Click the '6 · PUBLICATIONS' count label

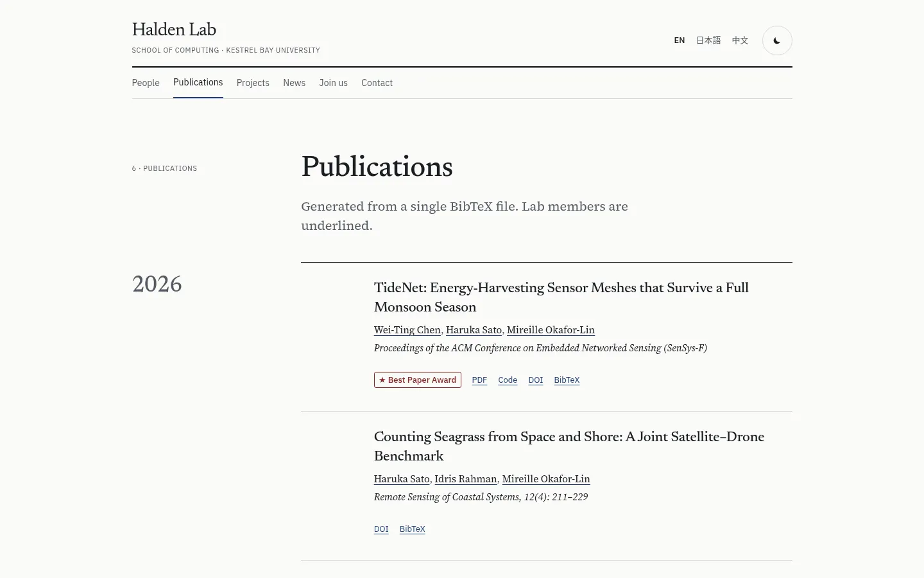[x=164, y=168]
